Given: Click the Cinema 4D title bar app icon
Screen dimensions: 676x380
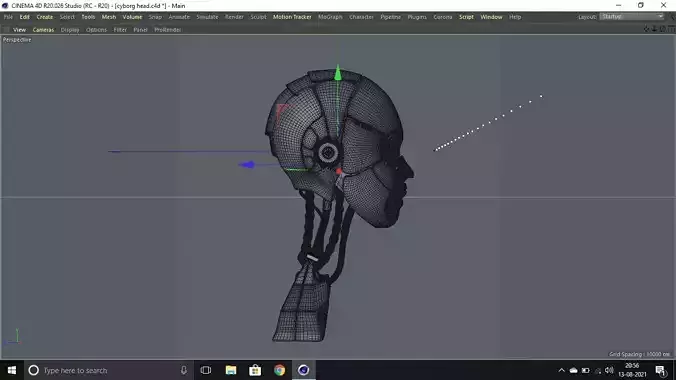Looking at the screenshot, I should pos(5,6).
